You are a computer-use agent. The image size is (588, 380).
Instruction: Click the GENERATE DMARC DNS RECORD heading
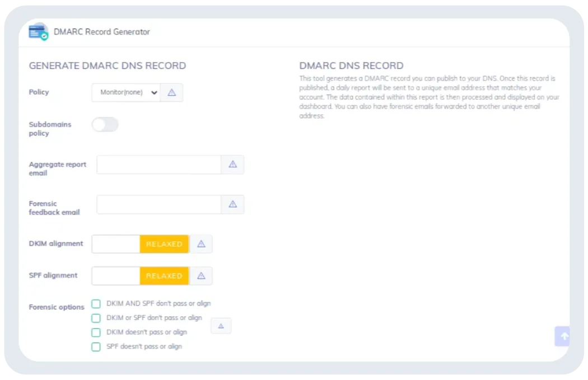pos(108,65)
